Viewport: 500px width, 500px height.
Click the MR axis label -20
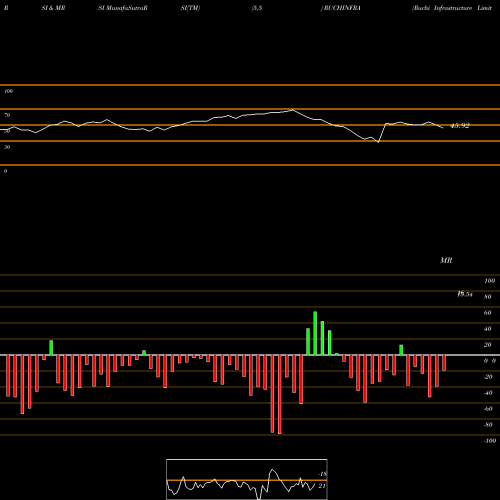point(488,377)
